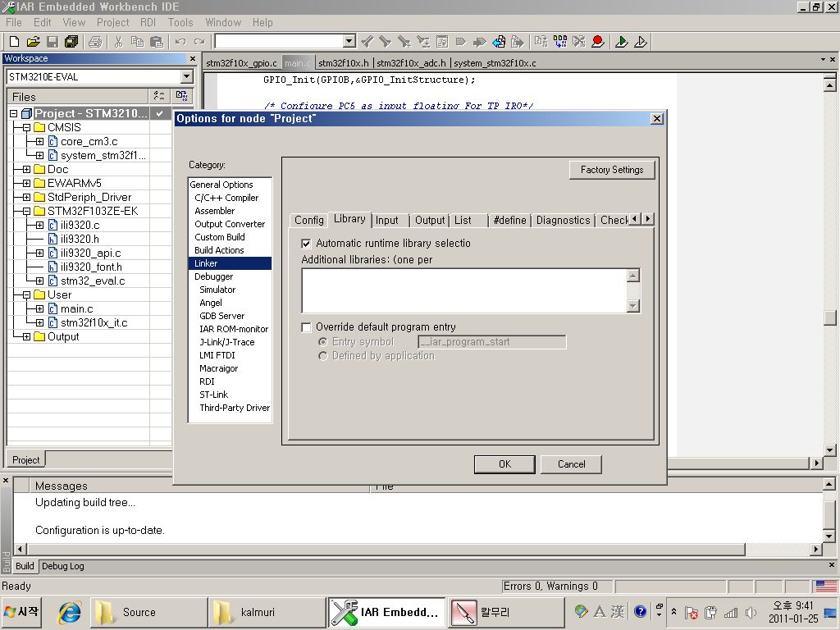Click the Download and Debug green arrow icon

tap(622, 41)
